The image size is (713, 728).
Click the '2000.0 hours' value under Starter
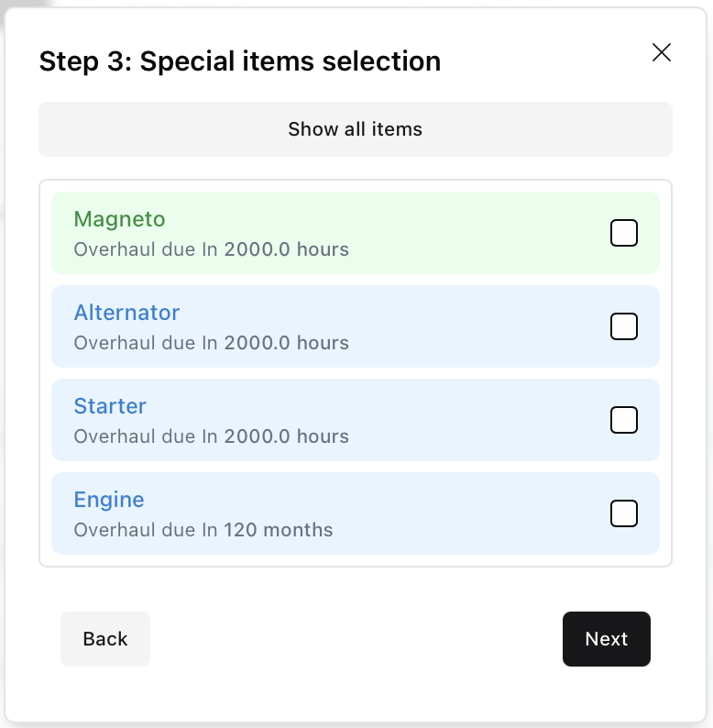click(286, 436)
